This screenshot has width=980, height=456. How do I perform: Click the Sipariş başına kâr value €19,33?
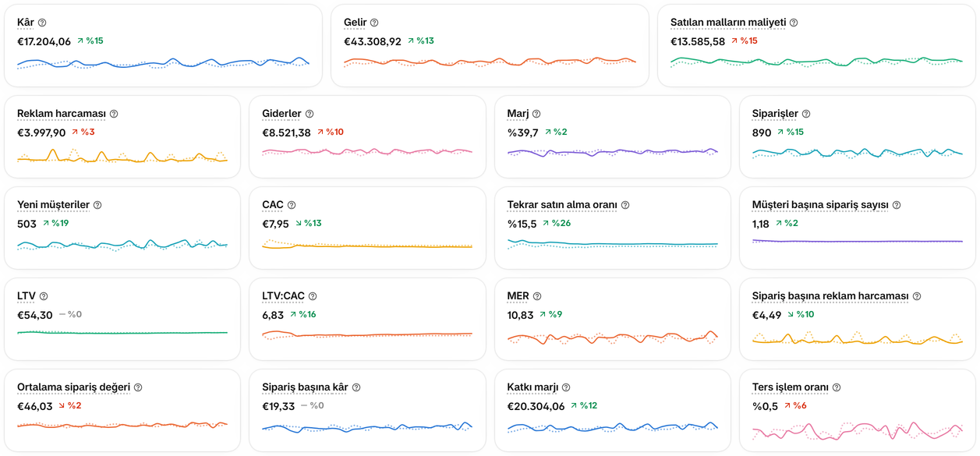[278, 406]
